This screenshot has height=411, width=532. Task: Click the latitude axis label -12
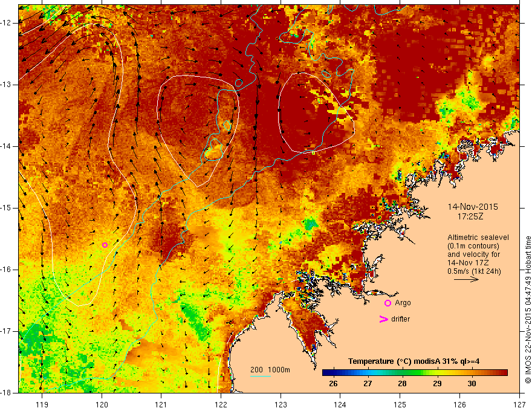point(6,23)
